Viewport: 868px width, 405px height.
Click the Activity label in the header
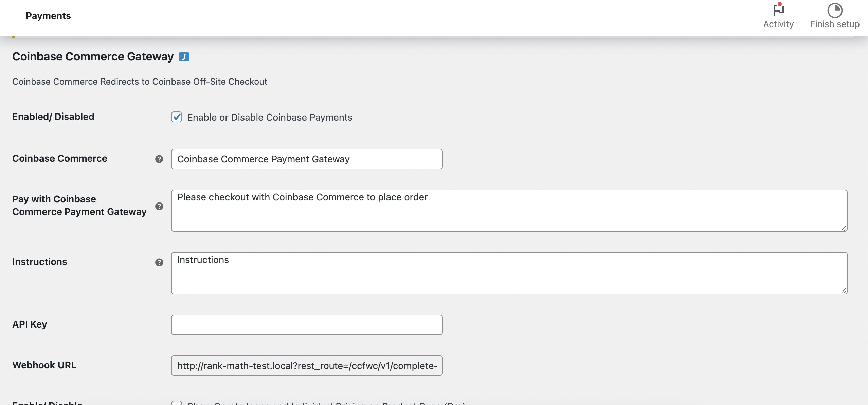point(778,24)
